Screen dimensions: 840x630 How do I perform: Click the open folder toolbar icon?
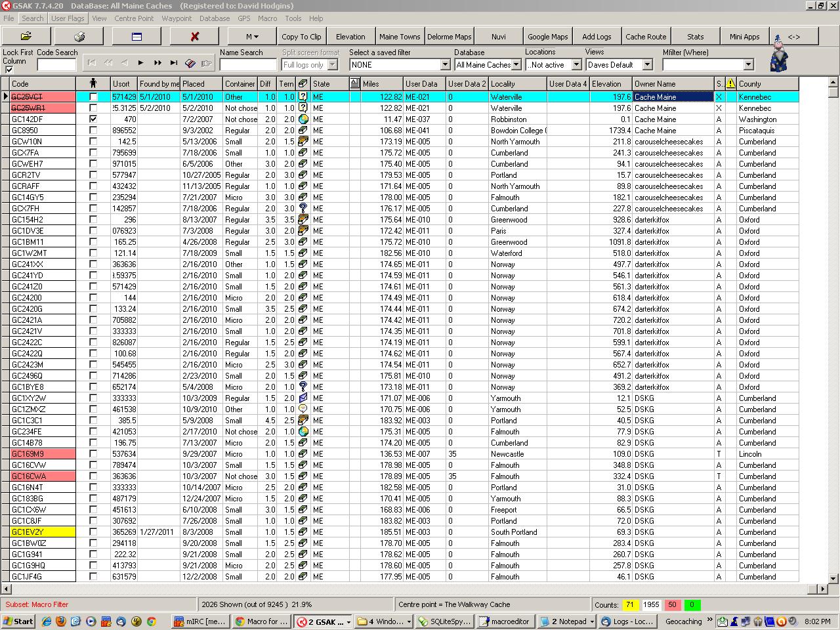click(26, 37)
